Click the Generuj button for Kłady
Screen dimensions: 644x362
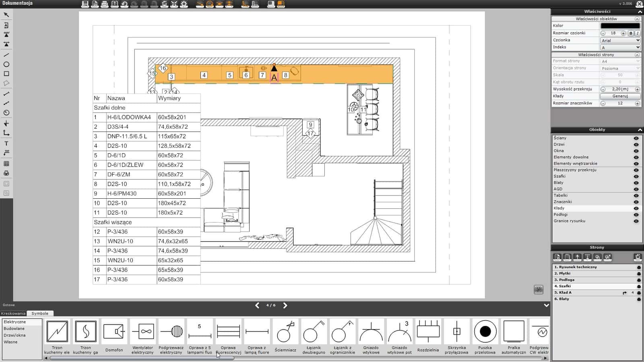tap(620, 96)
